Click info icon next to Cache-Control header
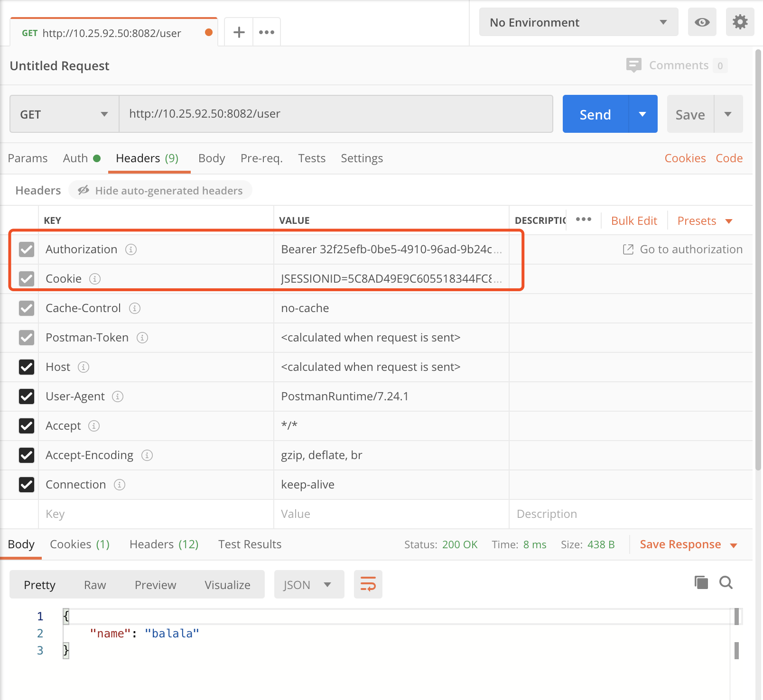The height and width of the screenshot is (700, 763). [x=135, y=308]
